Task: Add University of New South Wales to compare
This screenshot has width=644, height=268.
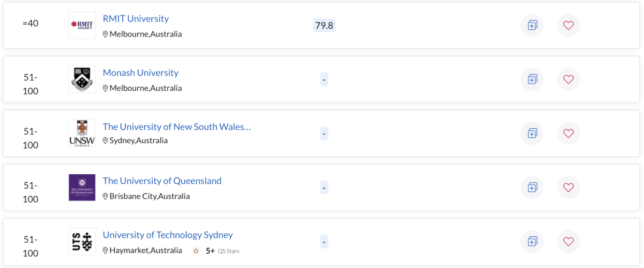Action: [532, 134]
